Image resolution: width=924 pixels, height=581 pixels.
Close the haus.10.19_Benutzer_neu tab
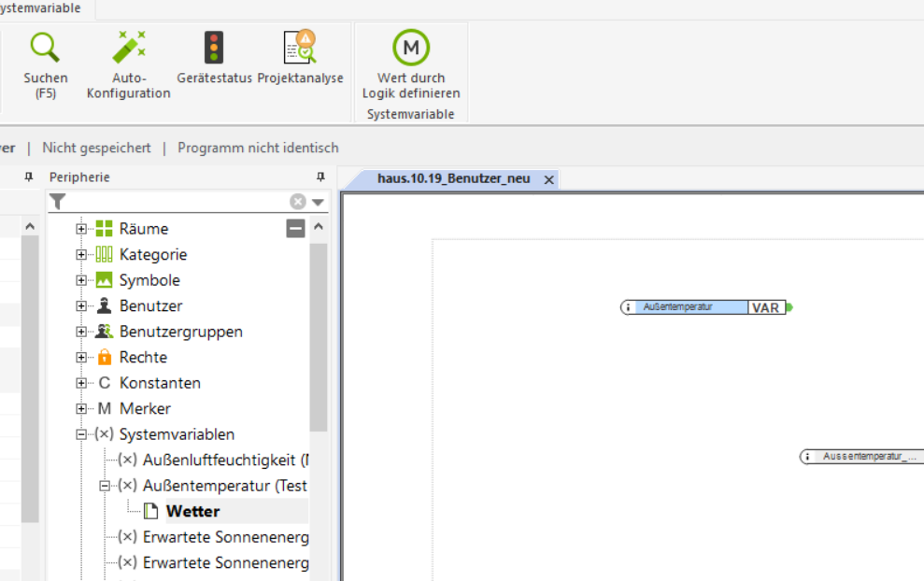[548, 179]
